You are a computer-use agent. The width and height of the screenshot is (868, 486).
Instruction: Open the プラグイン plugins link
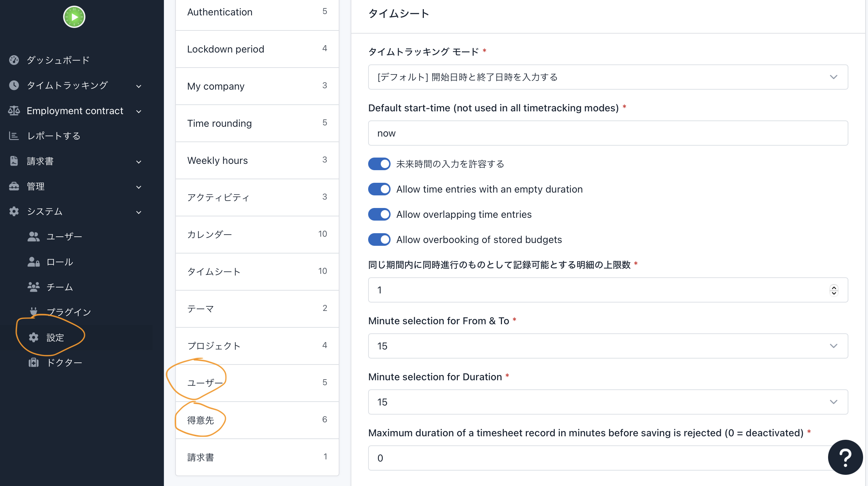[69, 312]
